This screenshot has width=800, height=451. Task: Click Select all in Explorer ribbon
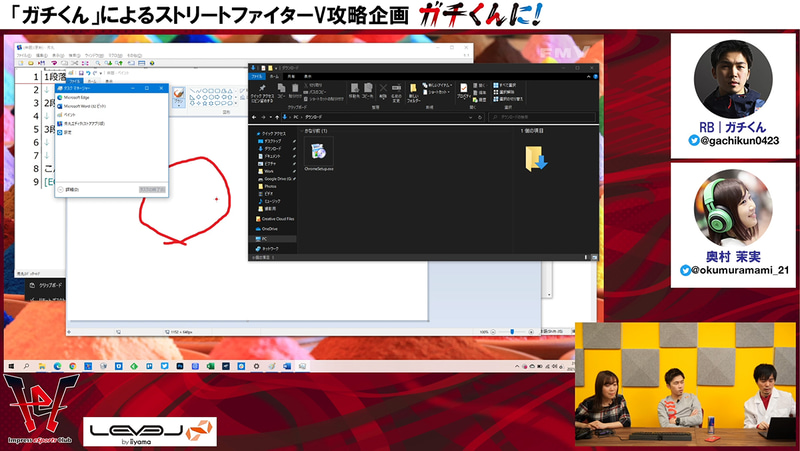coord(505,85)
